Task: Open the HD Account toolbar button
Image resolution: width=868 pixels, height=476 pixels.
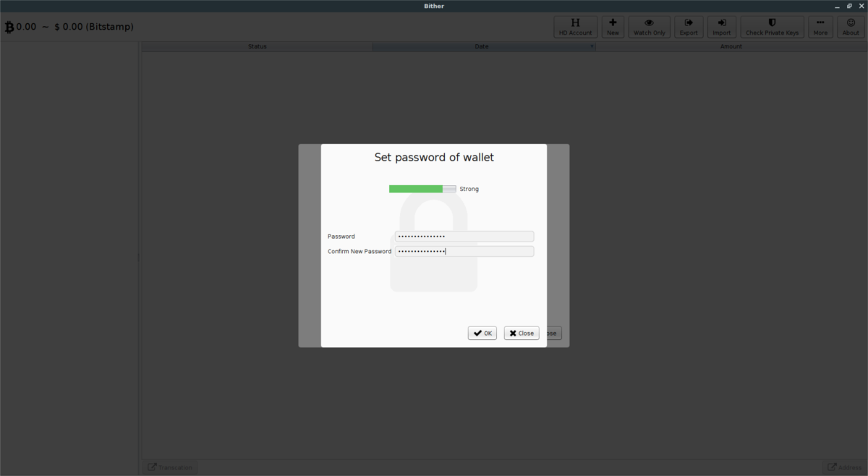Action: [575, 27]
